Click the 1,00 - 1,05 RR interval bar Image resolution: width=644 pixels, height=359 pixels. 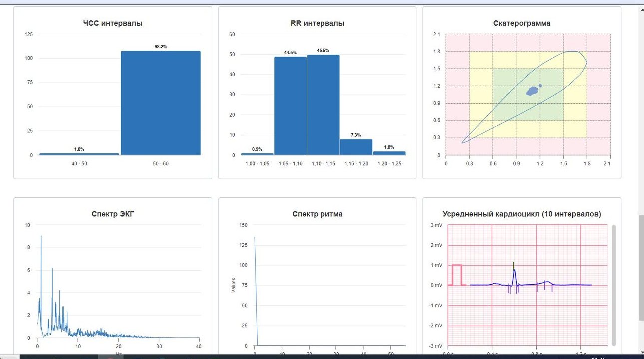coord(257,154)
